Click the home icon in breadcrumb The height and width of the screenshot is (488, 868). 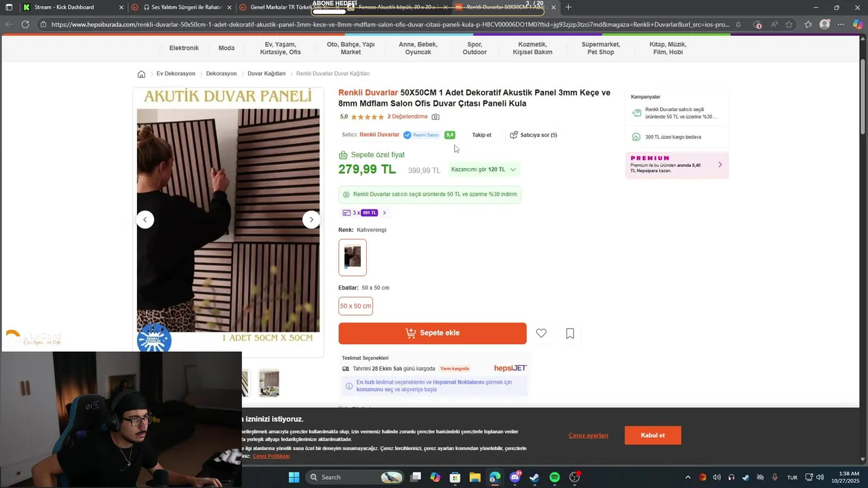(141, 74)
